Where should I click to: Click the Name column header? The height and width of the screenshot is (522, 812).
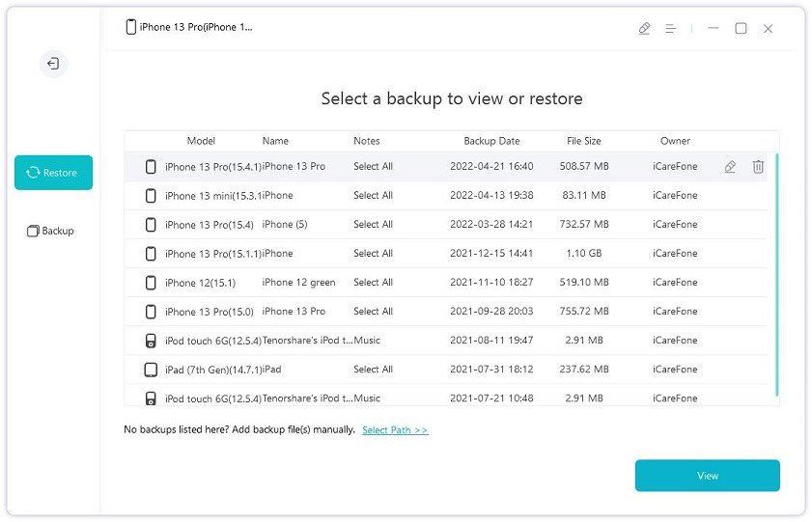pos(275,141)
